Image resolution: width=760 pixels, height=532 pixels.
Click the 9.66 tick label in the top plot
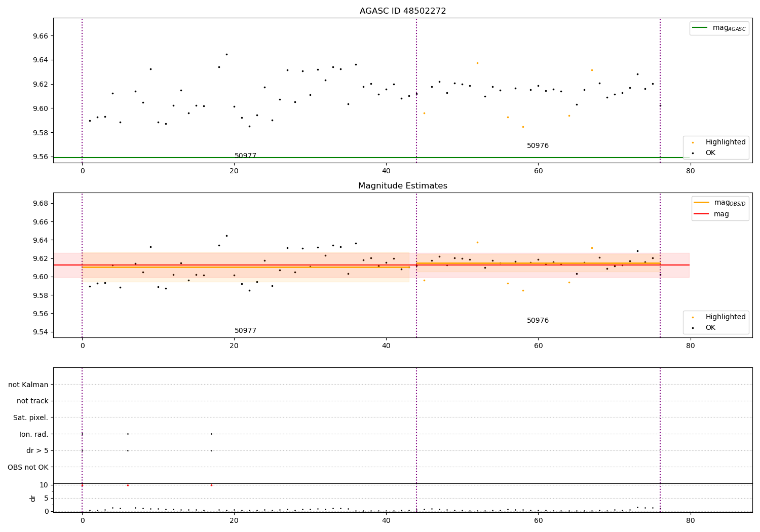(41, 36)
